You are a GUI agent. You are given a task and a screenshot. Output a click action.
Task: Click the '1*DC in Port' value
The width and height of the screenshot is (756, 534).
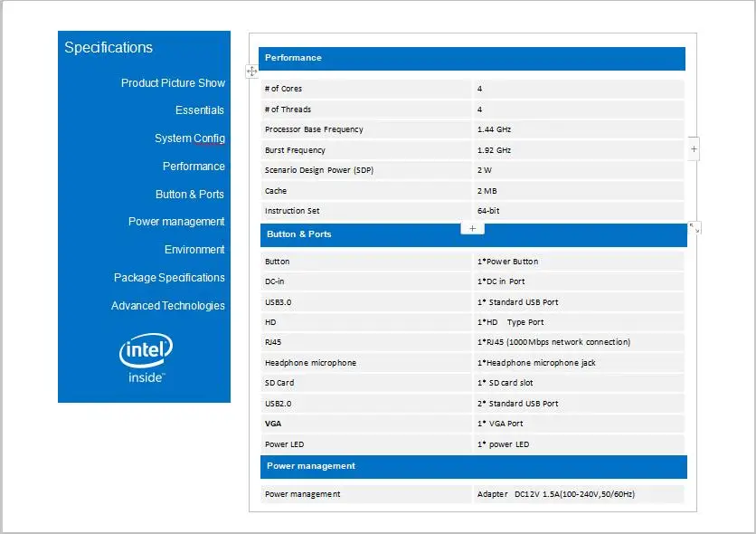(501, 281)
